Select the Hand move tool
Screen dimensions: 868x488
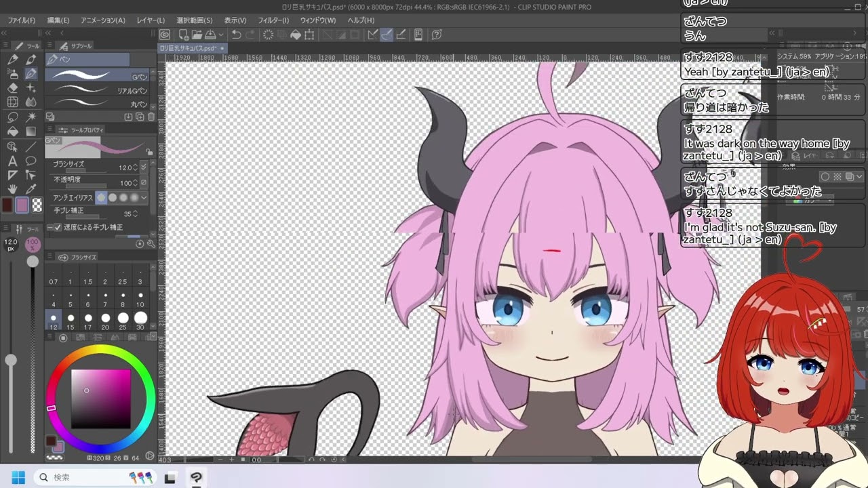pyautogui.click(x=12, y=190)
